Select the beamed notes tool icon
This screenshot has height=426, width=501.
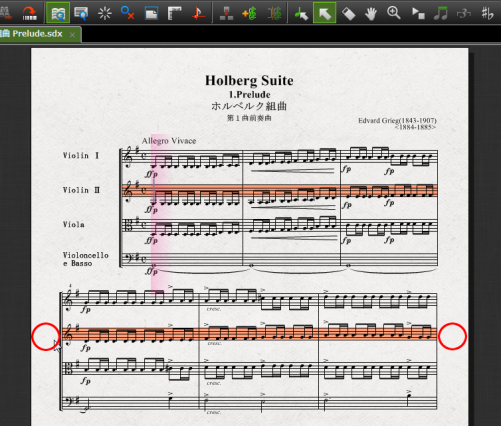(x=441, y=13)
